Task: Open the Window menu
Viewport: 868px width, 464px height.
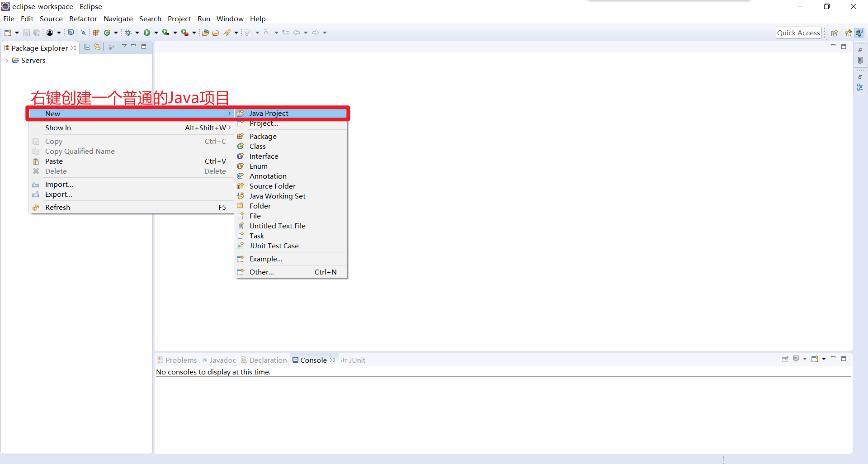Action: [x=230, y=19]
